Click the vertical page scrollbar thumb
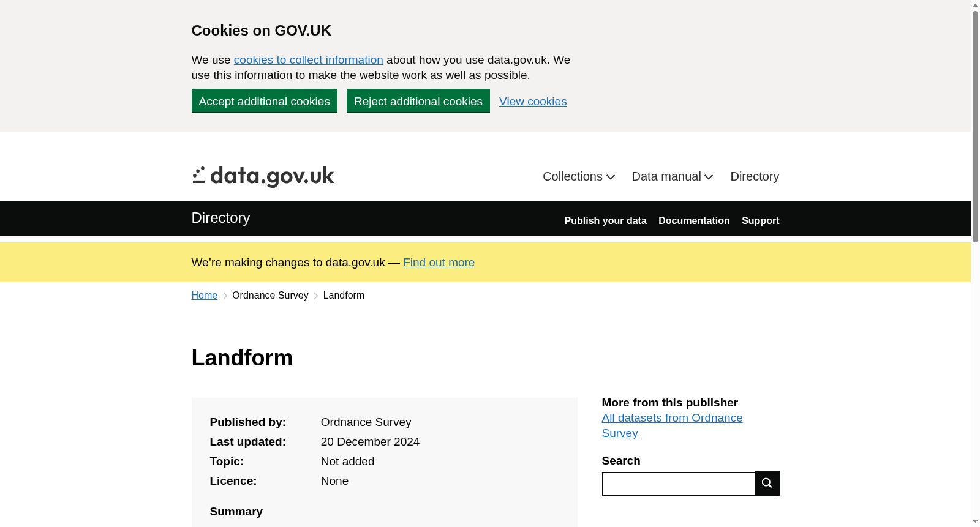Screen dimensions: 980x527 [975, 127]
